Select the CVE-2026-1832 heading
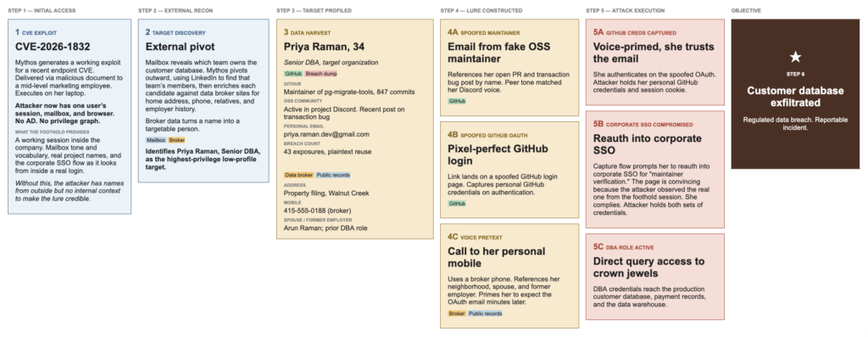 tap(53, 48)
